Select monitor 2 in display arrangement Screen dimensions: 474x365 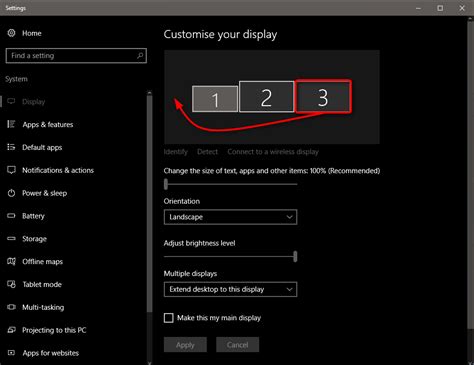click(266, 97)
